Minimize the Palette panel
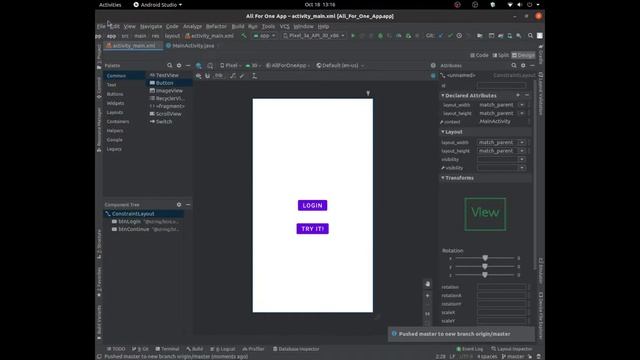 click(188, 65)
